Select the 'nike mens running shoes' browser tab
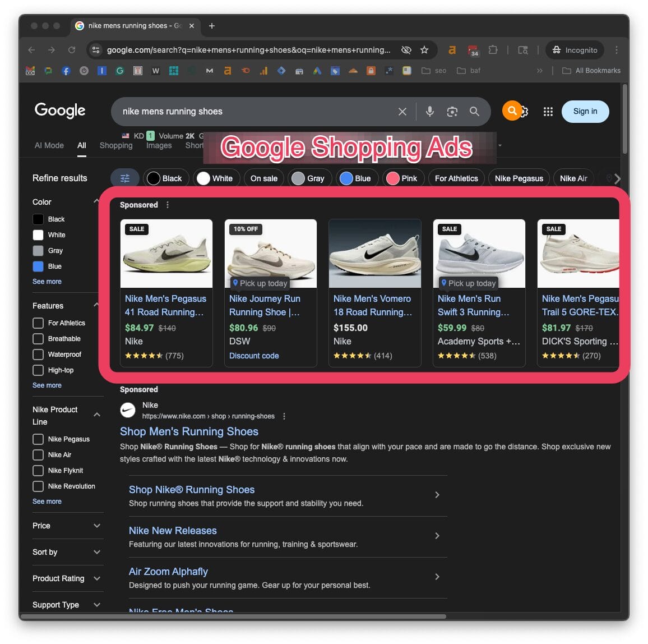This screenshot has width=648, height=644. click(x=135, y=26)
